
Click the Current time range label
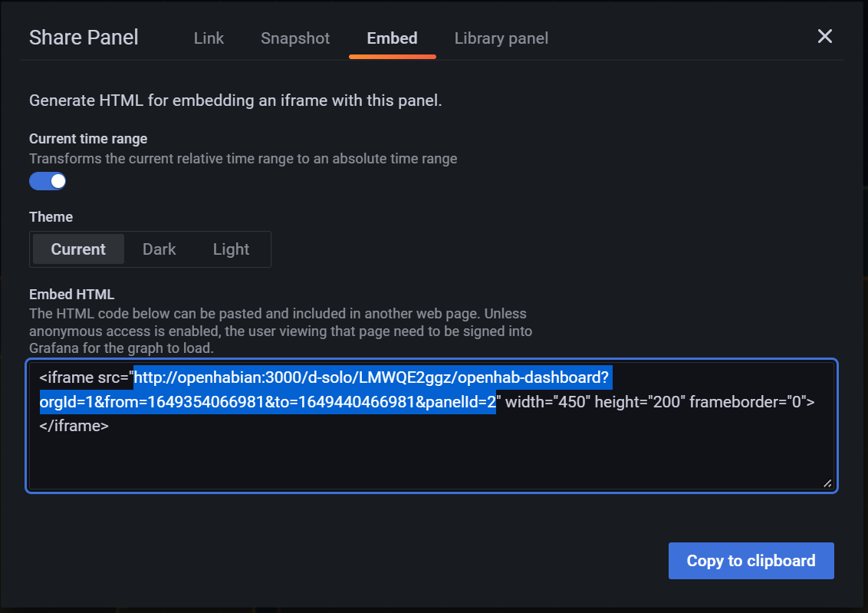click(x=88, y=139)
